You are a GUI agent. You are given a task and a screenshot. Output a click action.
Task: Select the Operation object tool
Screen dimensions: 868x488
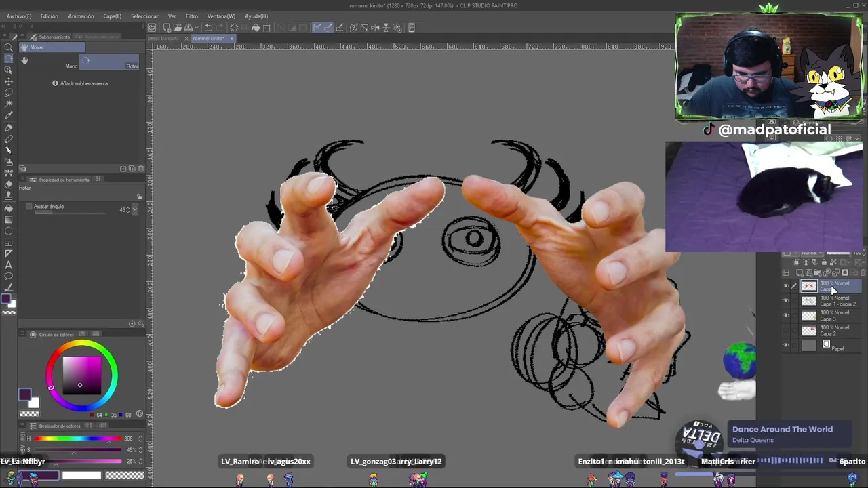pyautogui.click(x=9, y=70)
